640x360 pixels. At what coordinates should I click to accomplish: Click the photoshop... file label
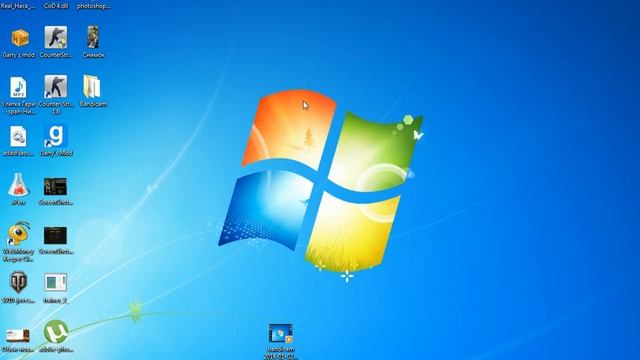click(x=93, y=6)
